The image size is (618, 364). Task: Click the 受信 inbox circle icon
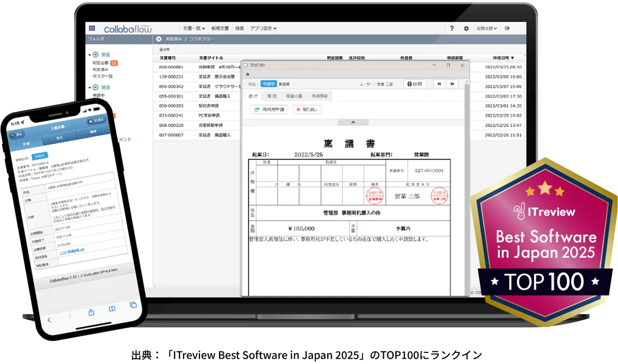click(95, 54)
